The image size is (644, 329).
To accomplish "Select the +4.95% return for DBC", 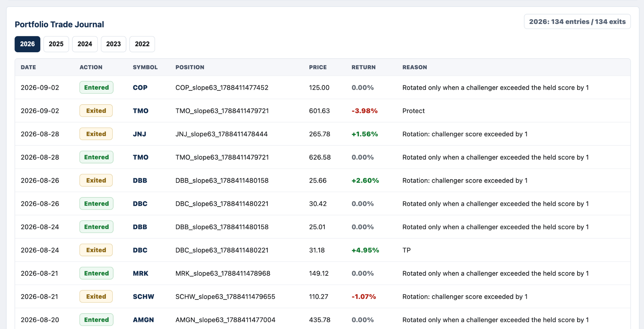I will tap(365, 250).
